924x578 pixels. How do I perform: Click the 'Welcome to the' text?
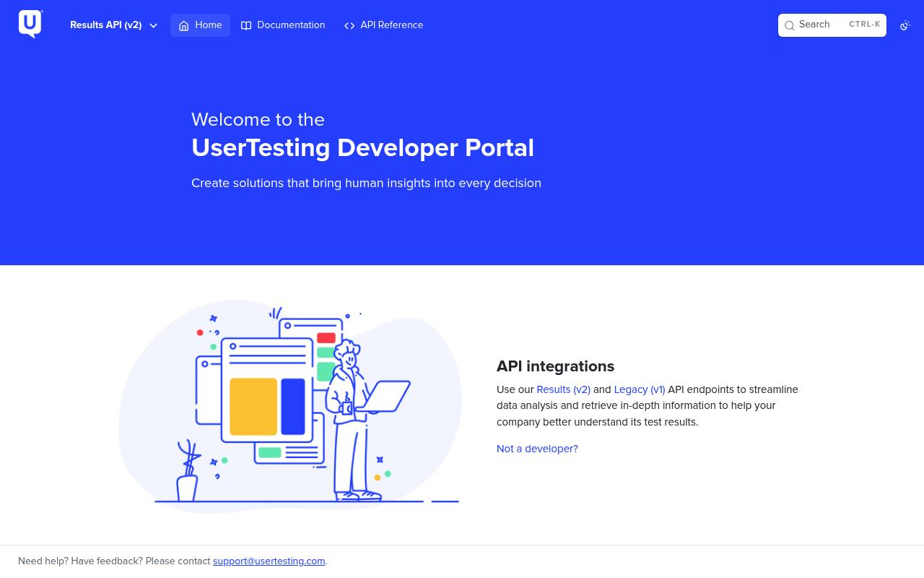coord(258,119)
